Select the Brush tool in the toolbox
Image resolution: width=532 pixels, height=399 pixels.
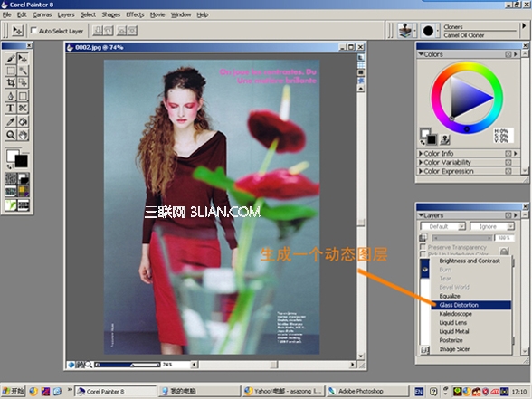(x=11, y=59)
